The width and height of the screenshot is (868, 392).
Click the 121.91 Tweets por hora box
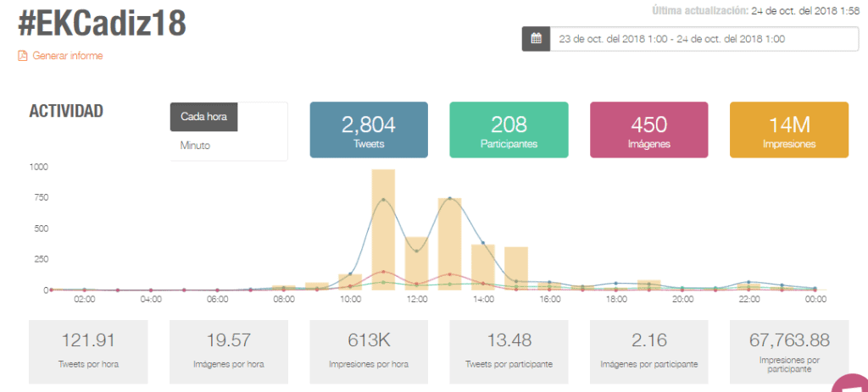pyautogui.click(x=88, y=351)
